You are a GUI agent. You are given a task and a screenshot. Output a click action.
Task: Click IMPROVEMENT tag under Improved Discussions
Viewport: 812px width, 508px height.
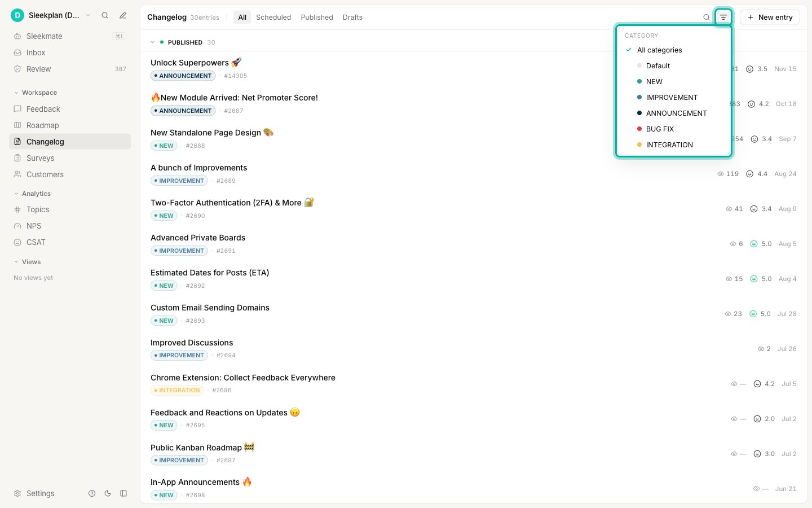[179, 356]
